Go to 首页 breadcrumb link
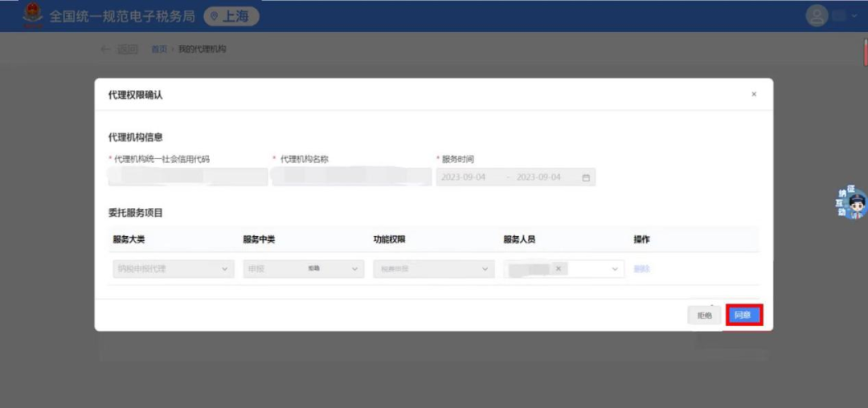The image size is (868, 408). click(x=159, y=49)
